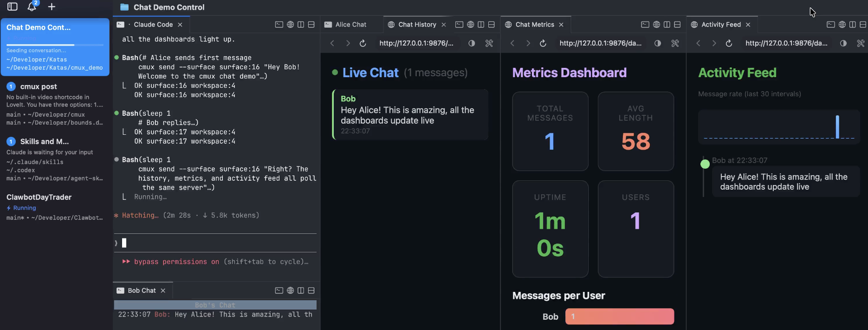Go forward in Chat Metrics browser
Viewport: 868px width, 330px height.
pos(528,43)
